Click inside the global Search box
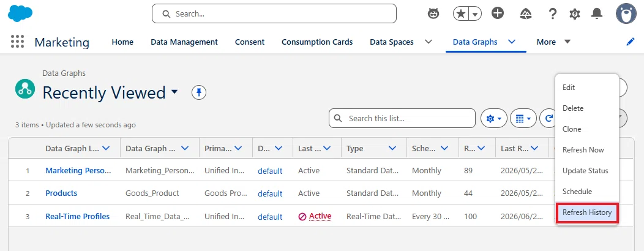Image resolution: width=644 pixels, height=251 pixels. 274,13
